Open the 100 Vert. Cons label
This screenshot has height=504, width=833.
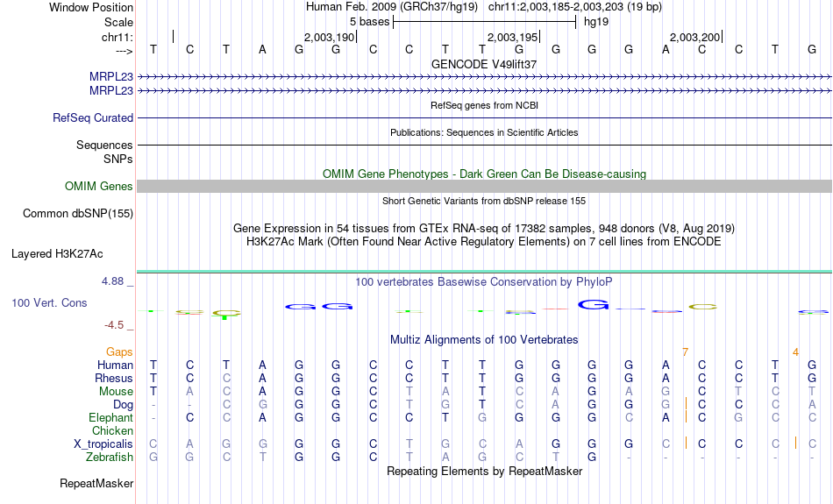coord(49,302)
